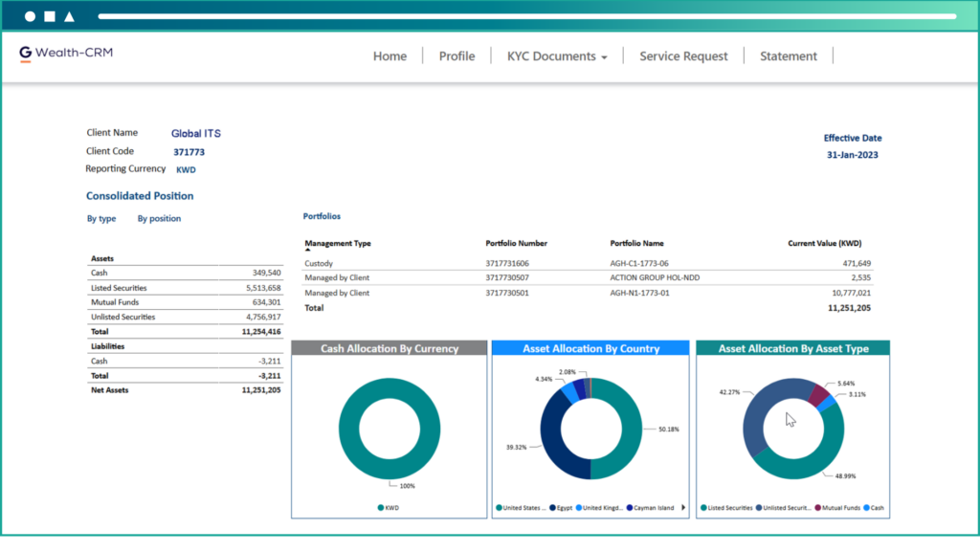This screenshot has height=551, width=980.
Task: Open the KYC Documents dropdown menu
Action: coord(557,56)
